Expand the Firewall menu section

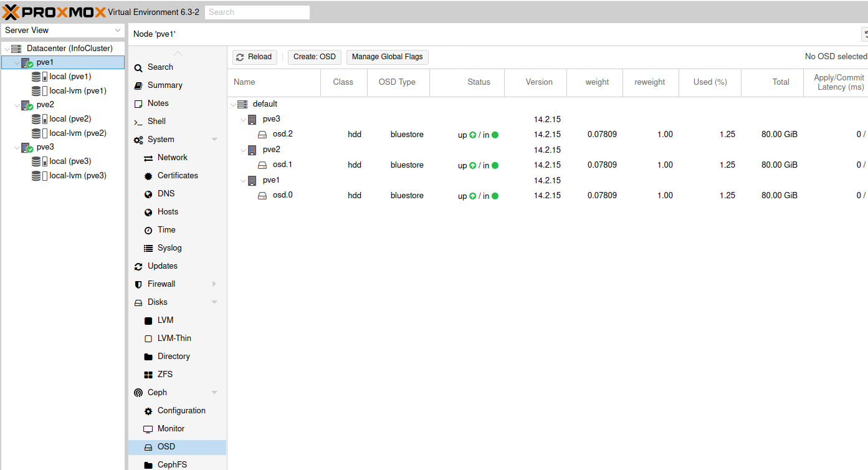coord(214,284)
